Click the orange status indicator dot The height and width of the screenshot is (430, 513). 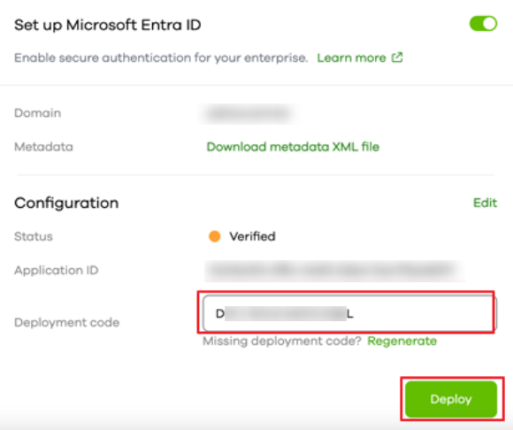[214, 236]
